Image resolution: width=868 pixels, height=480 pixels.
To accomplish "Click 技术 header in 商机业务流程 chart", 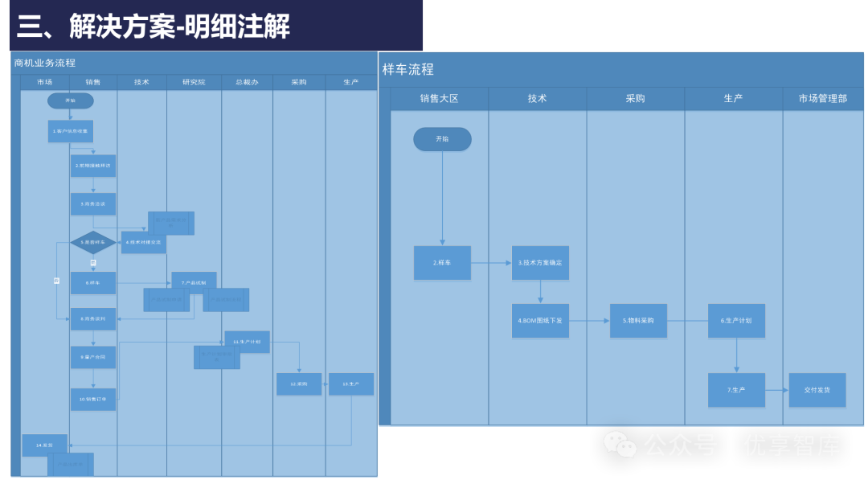I will (141, 82).
